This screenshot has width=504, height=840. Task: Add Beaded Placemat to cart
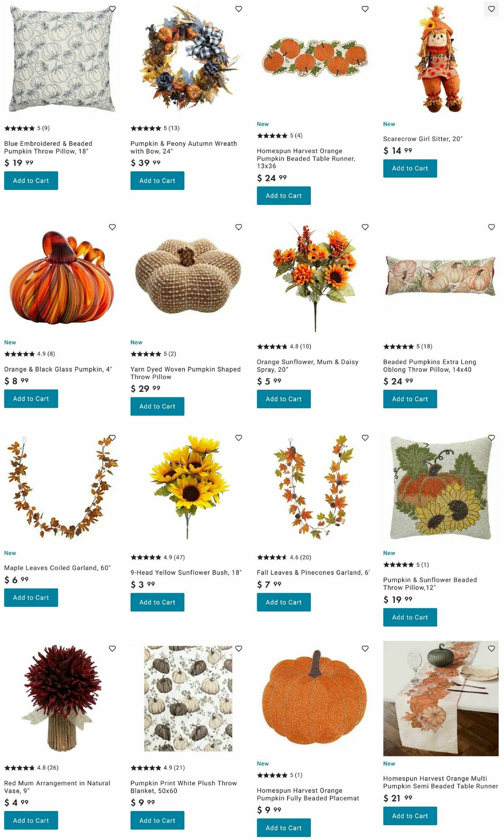coord(283,828)
